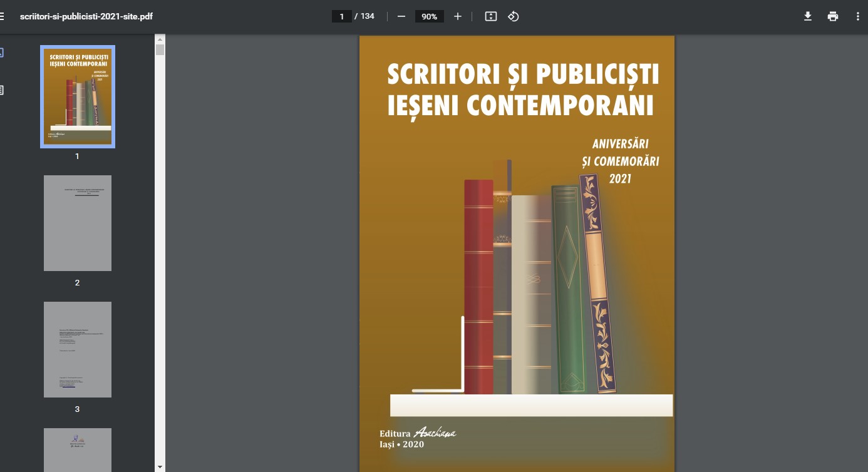Viewport: 868px width, 472px height.
Task: Click the page number input field
Action: pos(341,17)
